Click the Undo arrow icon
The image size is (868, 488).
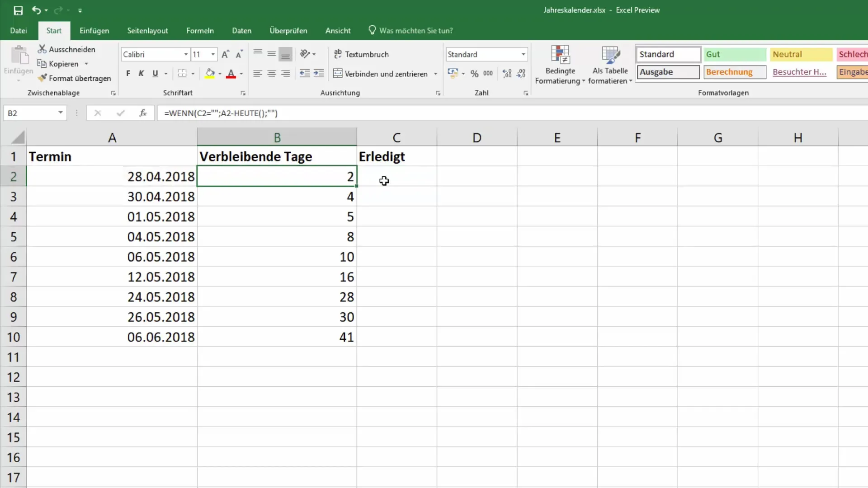point(36,10)
